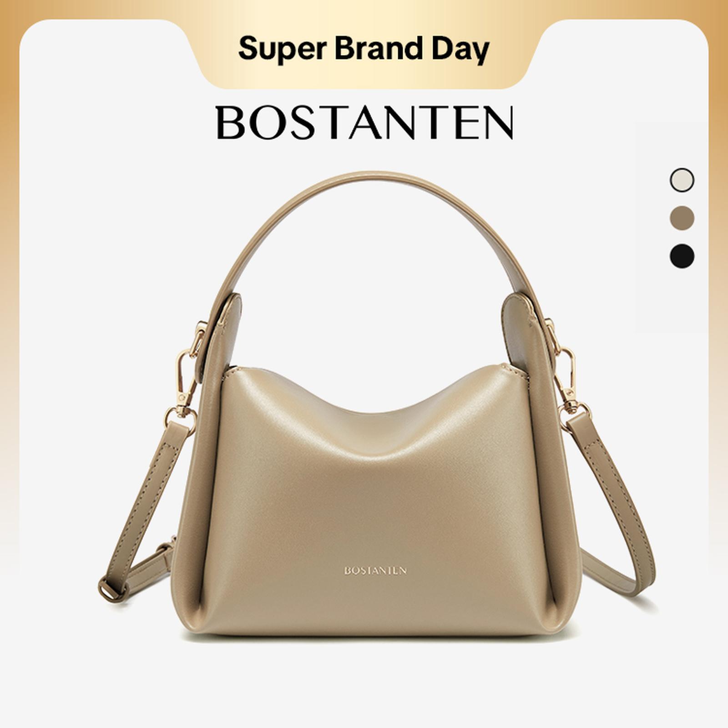
Task: Select the cream white color swatch
Action: point(682,180)
